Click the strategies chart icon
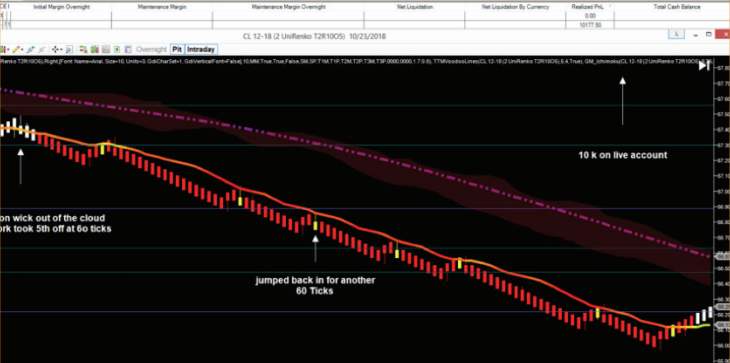730x363 pixels. point(106,49)
